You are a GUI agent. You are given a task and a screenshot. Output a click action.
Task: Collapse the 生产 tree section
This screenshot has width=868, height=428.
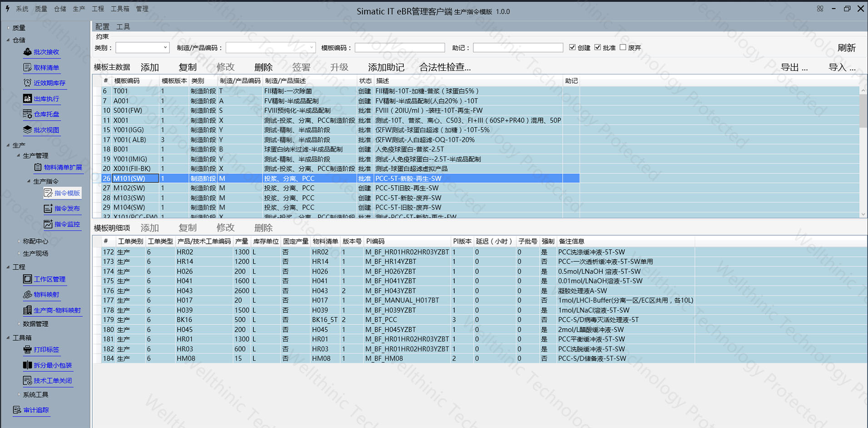click(x=8, y=145)
